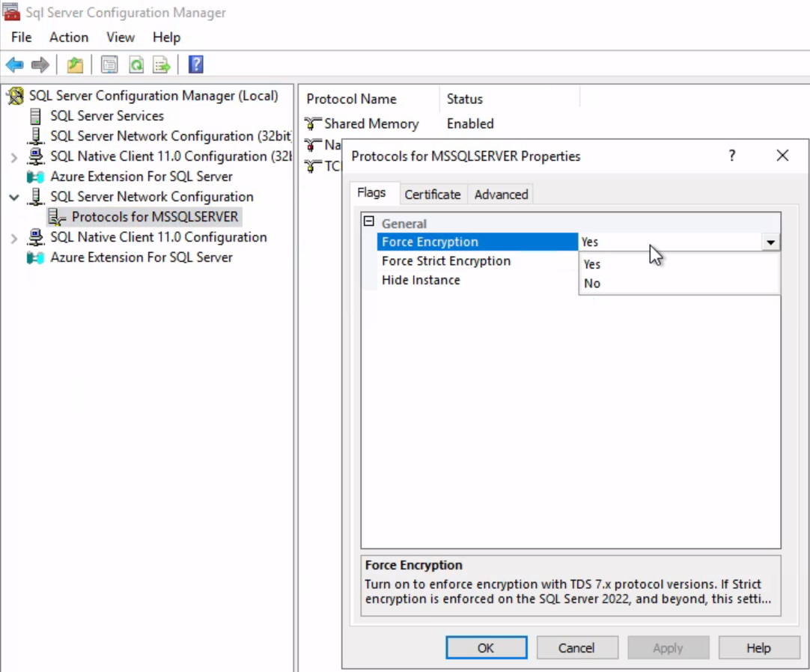The width and height of the screenshot is (810, 672).
Task: Click the Status column header
Action: pyautogui.click(x=510, y=99)
